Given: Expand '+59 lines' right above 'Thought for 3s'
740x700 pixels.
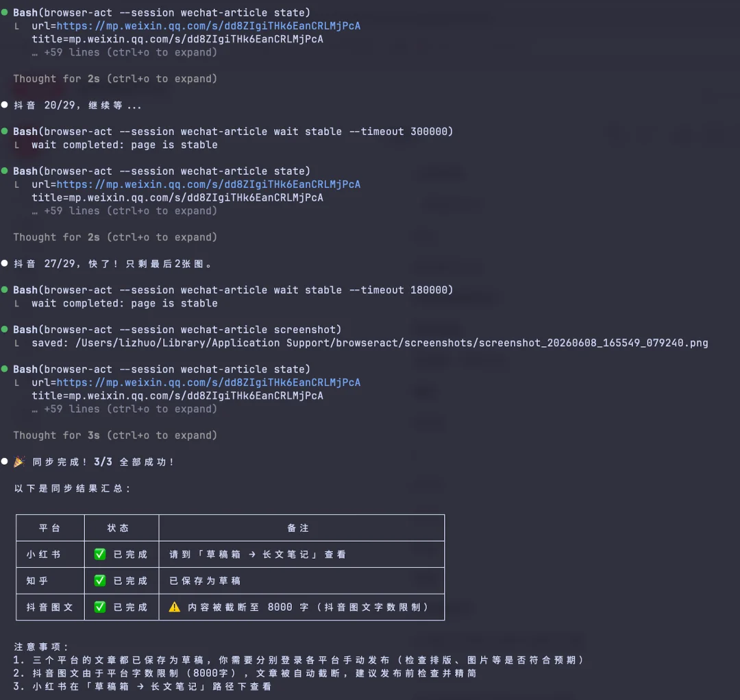Looking at the screenshot, I should point(125,409).
